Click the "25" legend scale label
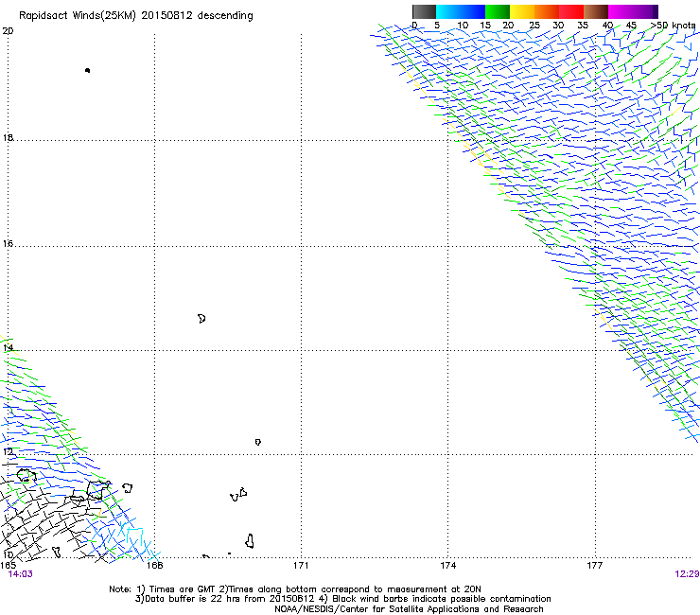The image size is (700, 615). (x=534, y=26)
